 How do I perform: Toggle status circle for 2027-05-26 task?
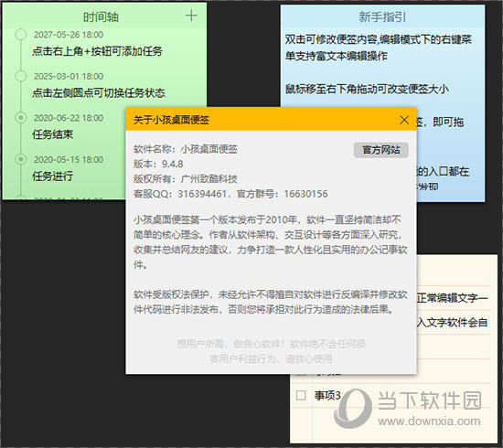[21, 35]
